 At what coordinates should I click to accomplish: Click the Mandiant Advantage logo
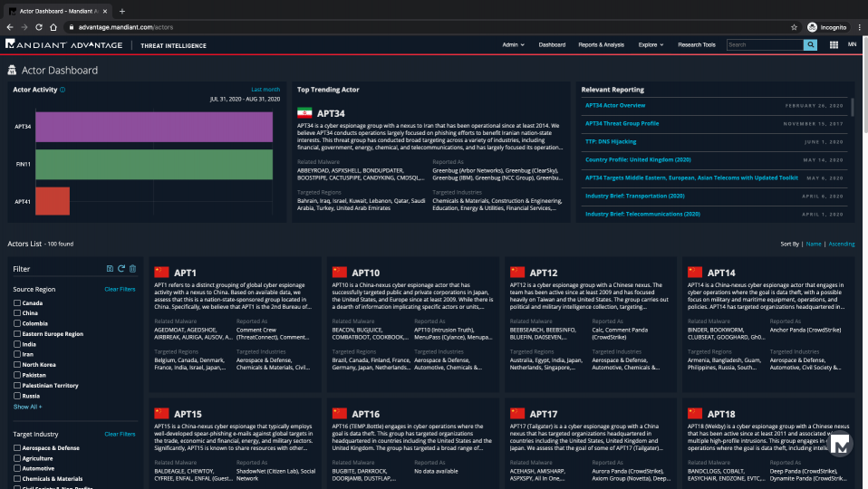pos(63,44)
